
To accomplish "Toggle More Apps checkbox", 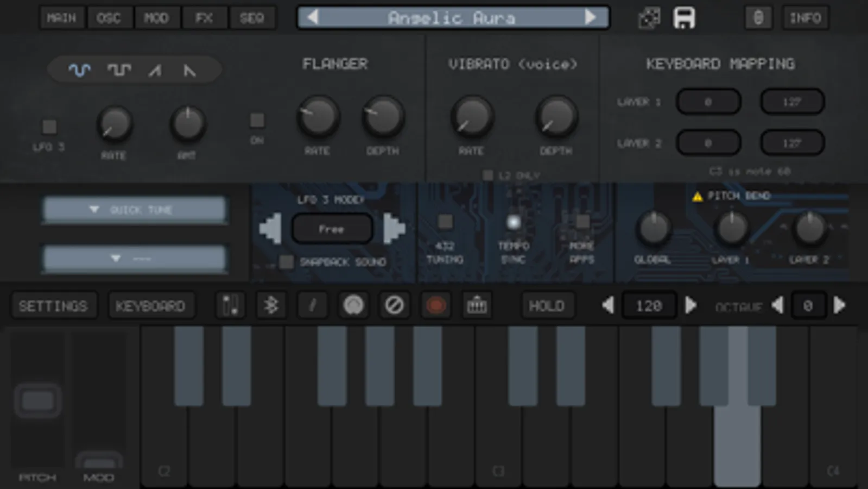I will (582, 221).
